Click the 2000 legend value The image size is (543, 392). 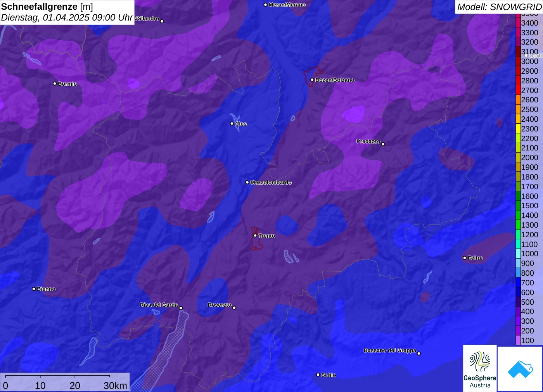(529, 157)
